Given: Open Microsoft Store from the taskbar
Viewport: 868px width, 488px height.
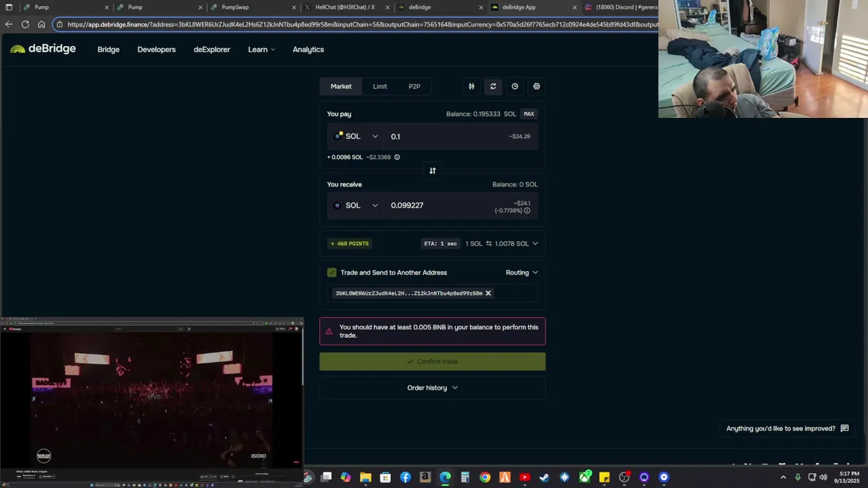Looking at the screenshot, I should (x=386, y=477).
